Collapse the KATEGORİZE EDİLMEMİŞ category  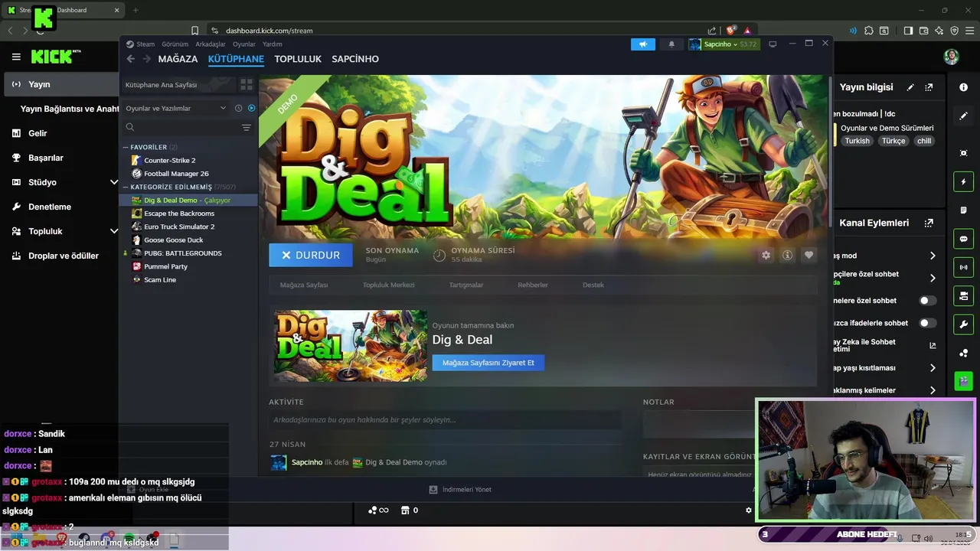click(x=126, y=187)
